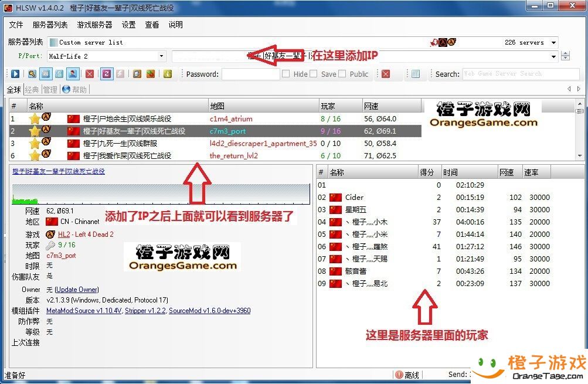Open the 说明 menu

pos(175,25)
